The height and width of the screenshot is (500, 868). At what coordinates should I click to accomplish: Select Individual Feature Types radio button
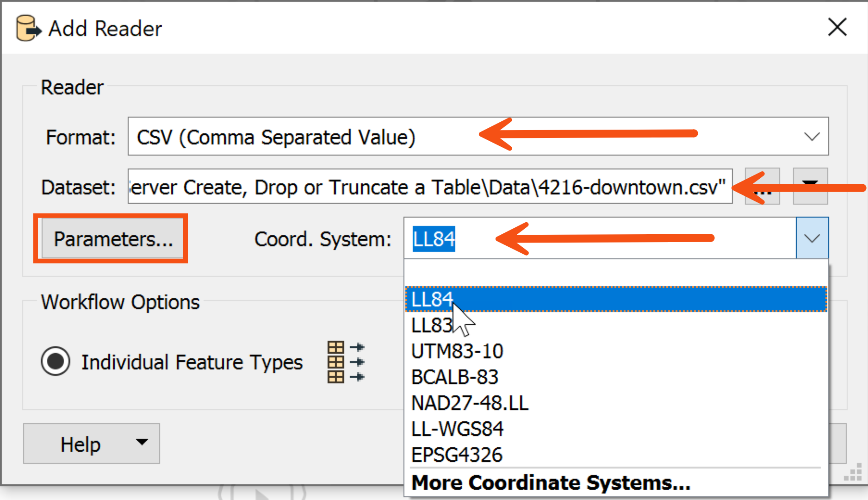[x=56, y=361]
